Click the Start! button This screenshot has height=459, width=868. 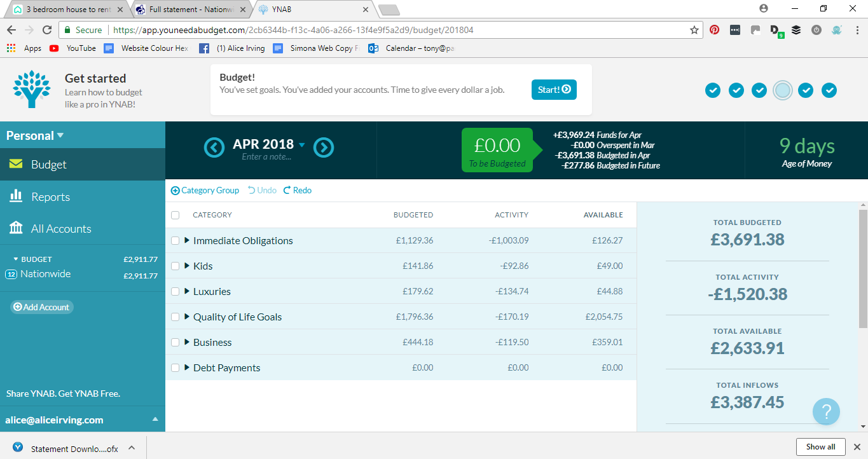tap(554, 90)
